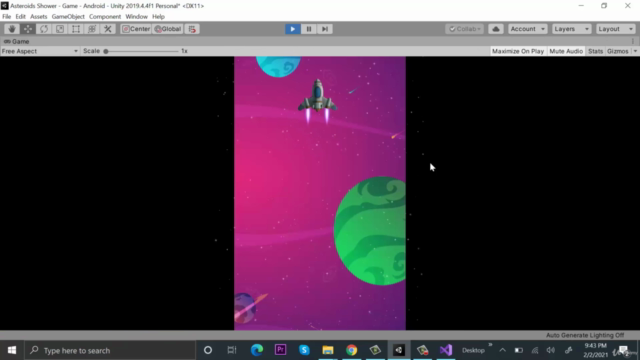The height and width of the screenshot is (360, 640).
Task: Open the Window menu
Action: pyautogui.click(x=136, y=17)
